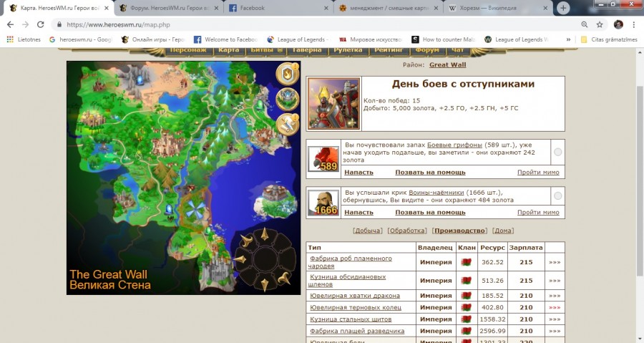
Task: Select radio button for Боевые грифоны hunt
Action: click(557, 152)
